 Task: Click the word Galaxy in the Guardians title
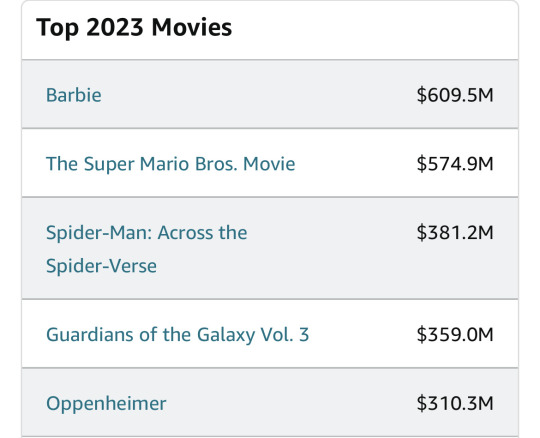pyautogui.click(x=226, y=335)
